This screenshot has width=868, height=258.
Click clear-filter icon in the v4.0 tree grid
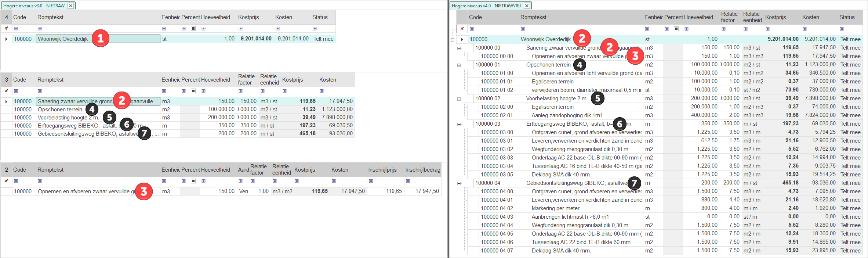(462, 29)
